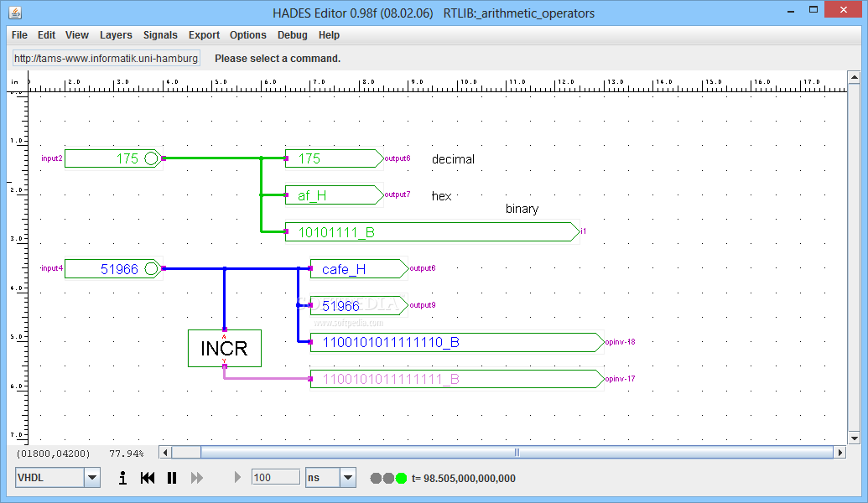Select the cafe_H output display
868x503 pixels.
click(x=359, y=269)
